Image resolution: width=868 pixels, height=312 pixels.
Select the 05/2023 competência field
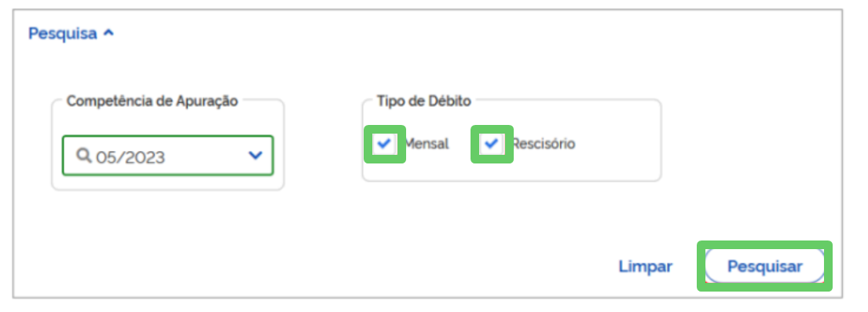[x=168, y=156]
